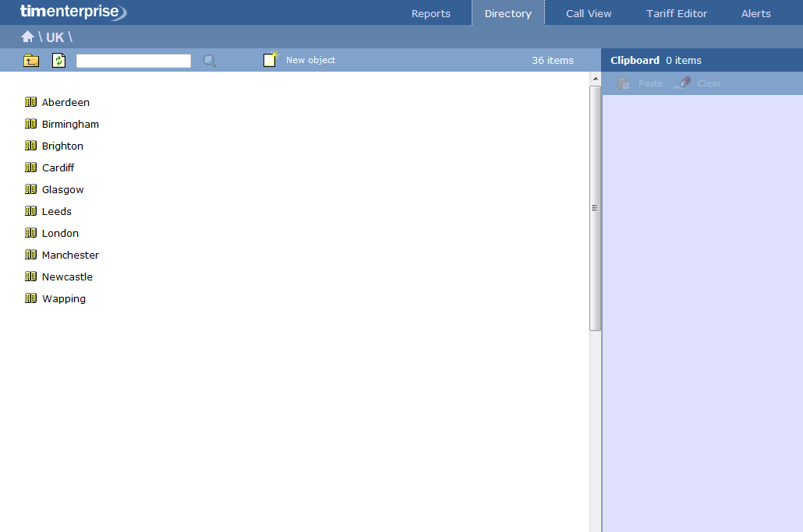Click the refresh directory icon
Screen dimensions: 803x532
[x=59, y=61]
